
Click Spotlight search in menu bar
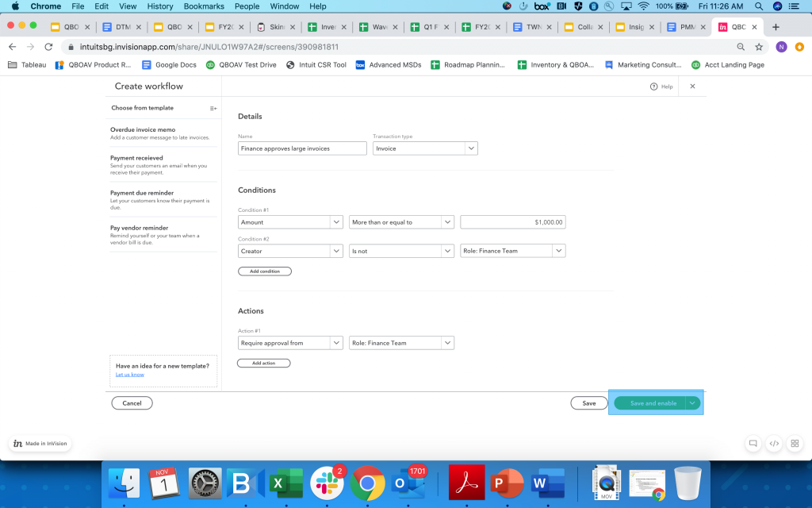coord(759,6)
